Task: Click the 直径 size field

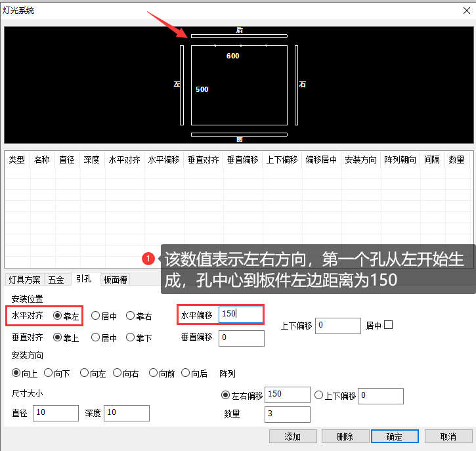Action: [56, 413]
